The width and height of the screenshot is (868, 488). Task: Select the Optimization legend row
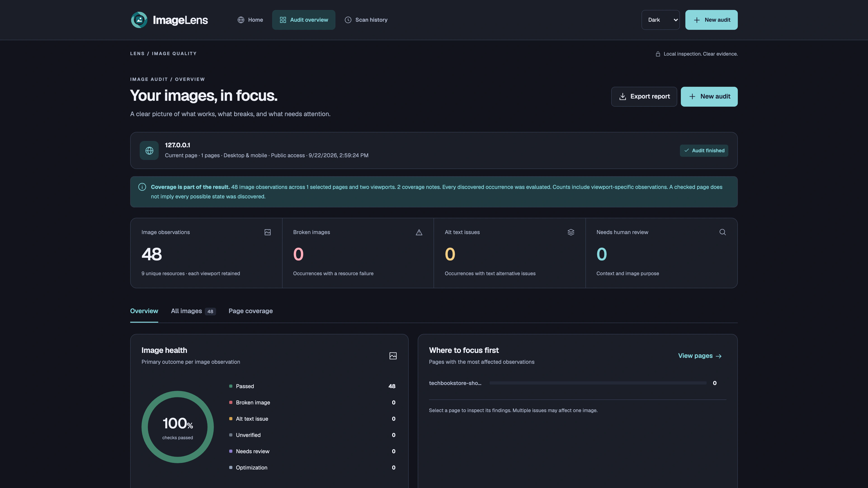tap(312, 468)
